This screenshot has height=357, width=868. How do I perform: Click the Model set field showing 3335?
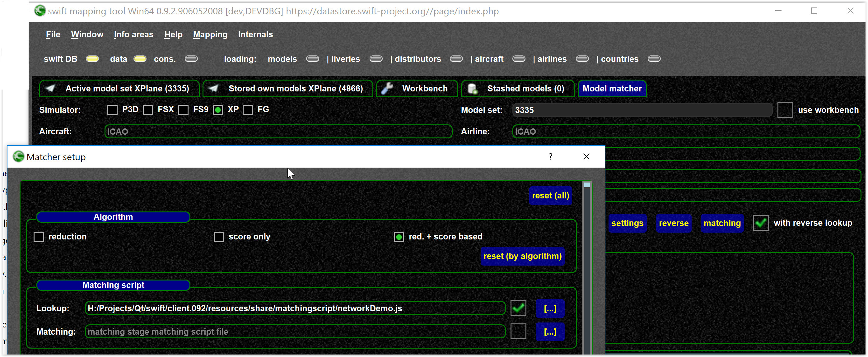click(x=642, y=110)
